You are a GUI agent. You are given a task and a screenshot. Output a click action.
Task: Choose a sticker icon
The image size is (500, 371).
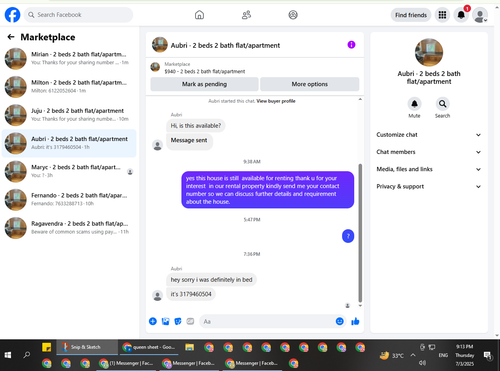(178, 321)
